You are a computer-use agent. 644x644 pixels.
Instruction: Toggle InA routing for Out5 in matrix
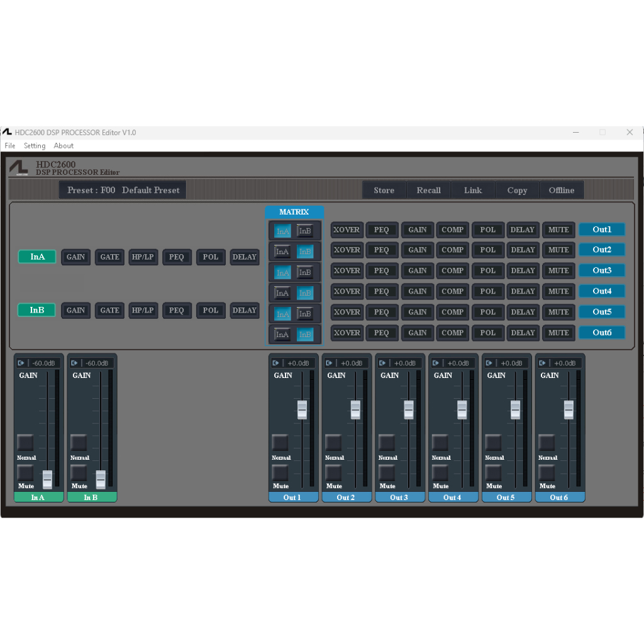click(x=282, y=314)
